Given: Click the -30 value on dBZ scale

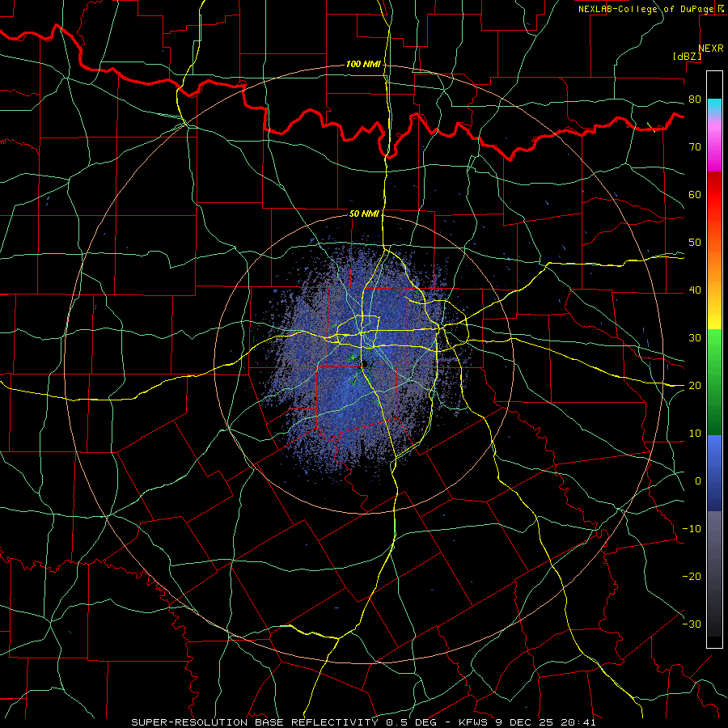Looking at the screenshot, I should tap(692, 624).
